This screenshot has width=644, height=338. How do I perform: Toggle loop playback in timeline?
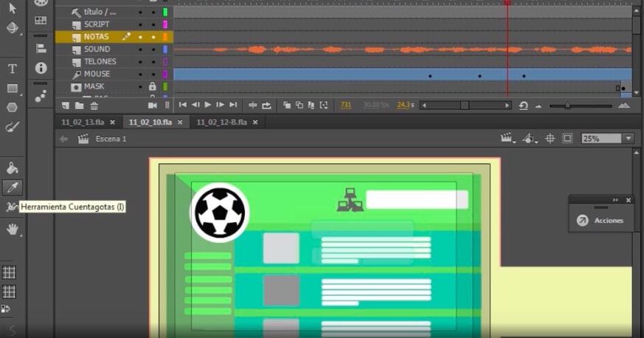266,106
